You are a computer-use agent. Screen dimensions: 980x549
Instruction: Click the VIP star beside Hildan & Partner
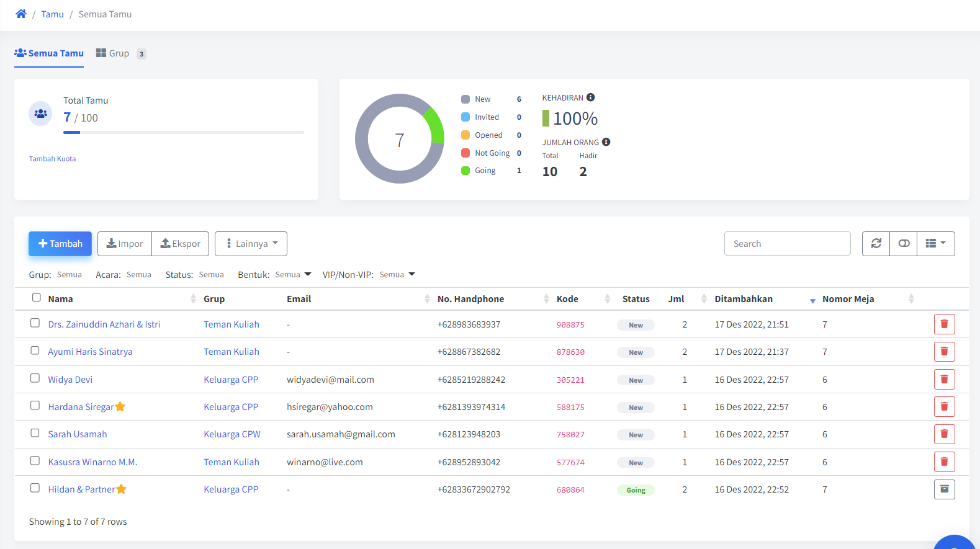pos(122,489)
